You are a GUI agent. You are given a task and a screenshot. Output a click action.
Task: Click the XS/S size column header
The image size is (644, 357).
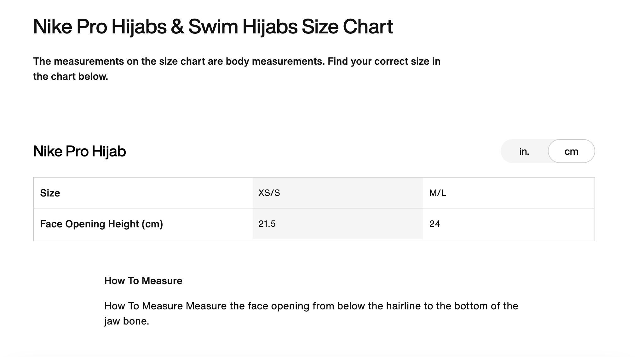tap(269, 193)
